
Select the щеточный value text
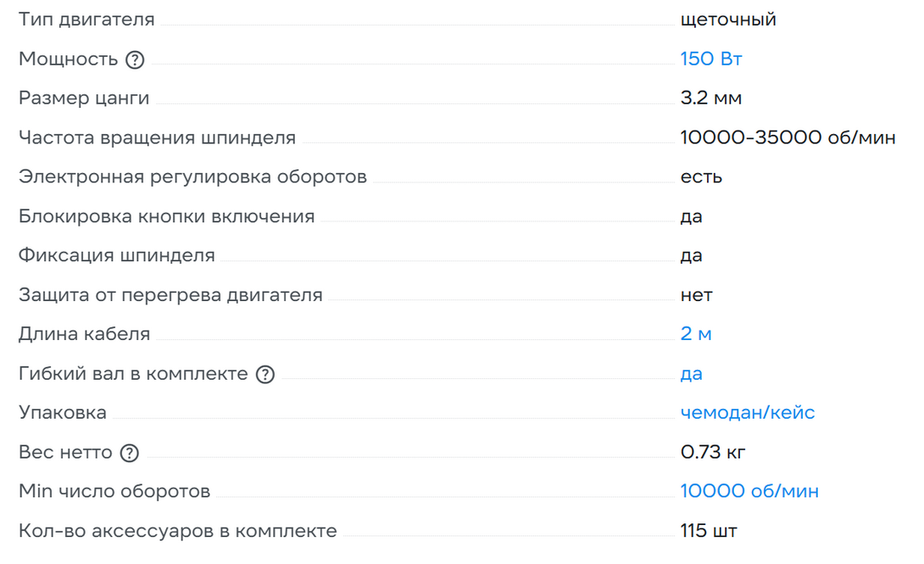(x=728, y=20)
